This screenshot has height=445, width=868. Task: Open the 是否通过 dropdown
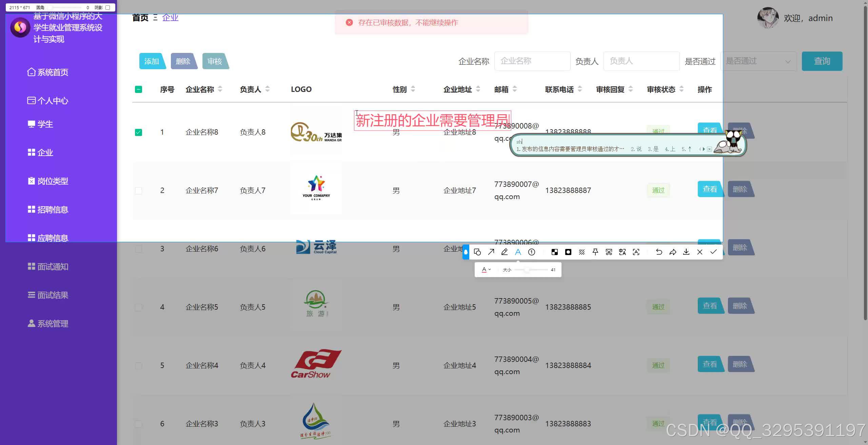click(x=758, y=61)
